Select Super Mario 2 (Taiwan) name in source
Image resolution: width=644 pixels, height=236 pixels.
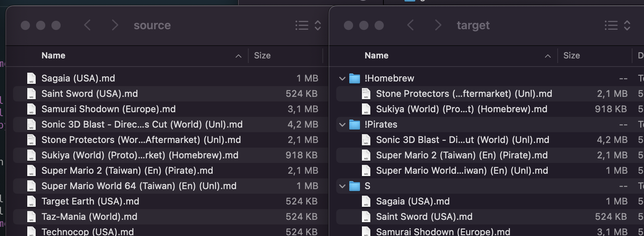127,171
